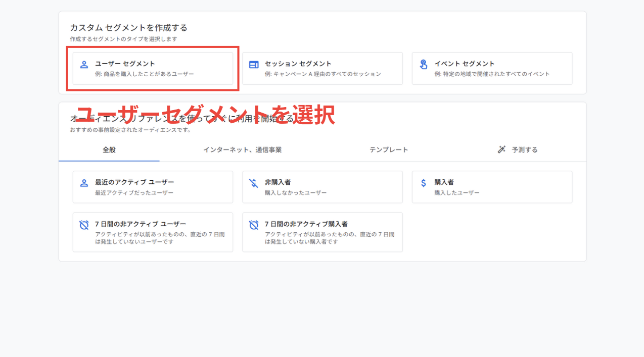Click the text 購入したユーザー
This screenshot has width=644, height=357.
[457, 193]
